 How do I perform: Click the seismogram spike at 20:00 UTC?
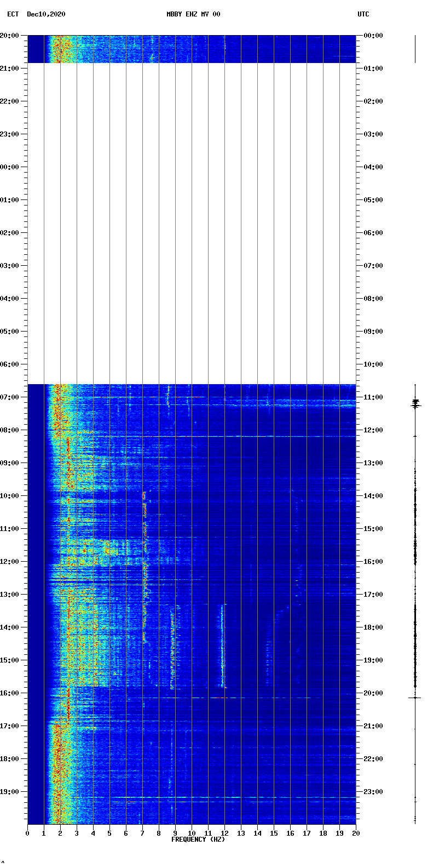point(415,698)
